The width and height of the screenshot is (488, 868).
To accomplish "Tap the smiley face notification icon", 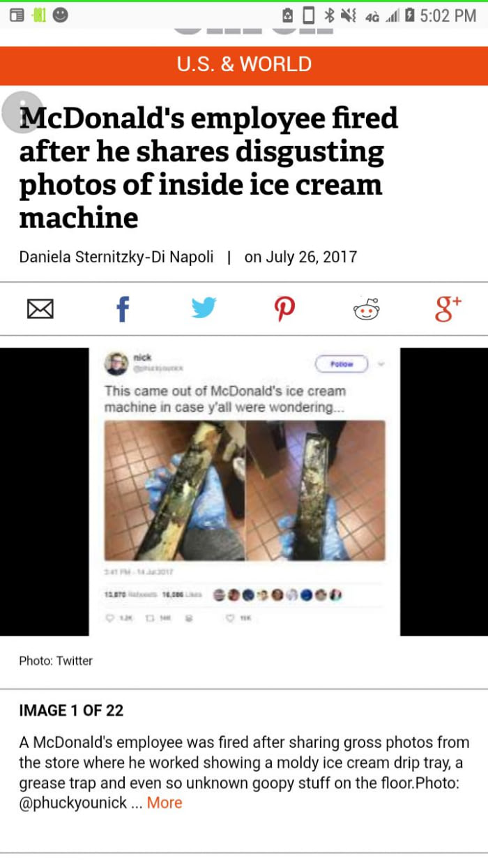I will (x=61, y=14).
